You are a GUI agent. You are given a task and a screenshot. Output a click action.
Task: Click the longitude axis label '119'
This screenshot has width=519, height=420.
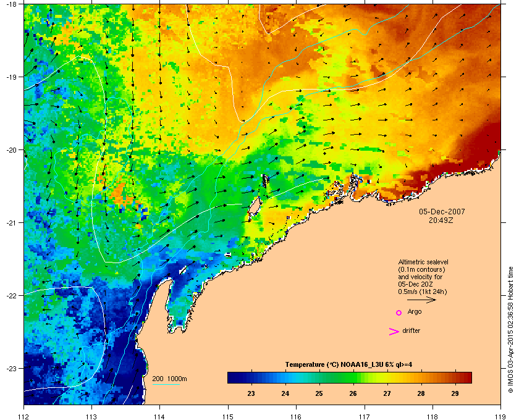(x=500, y=416)
